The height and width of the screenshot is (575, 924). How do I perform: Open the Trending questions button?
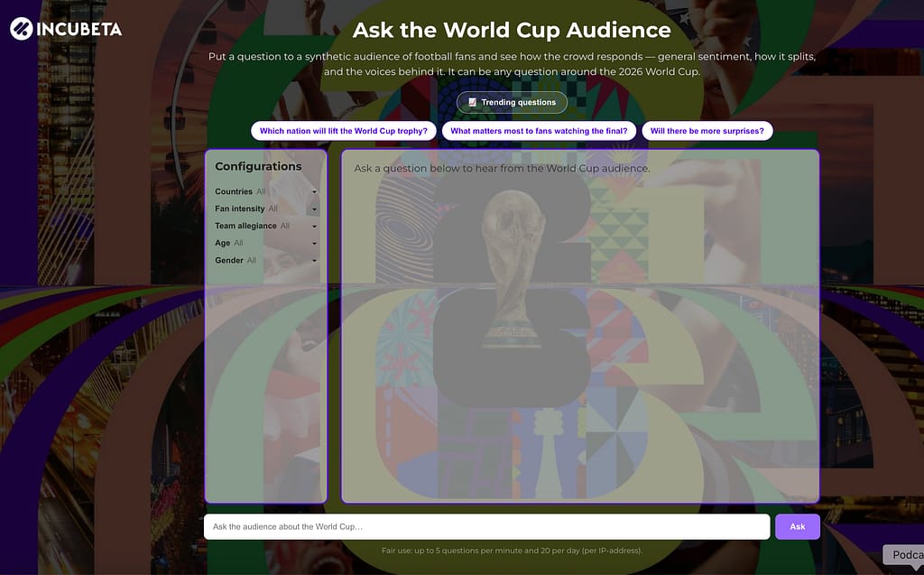(512, 102)
